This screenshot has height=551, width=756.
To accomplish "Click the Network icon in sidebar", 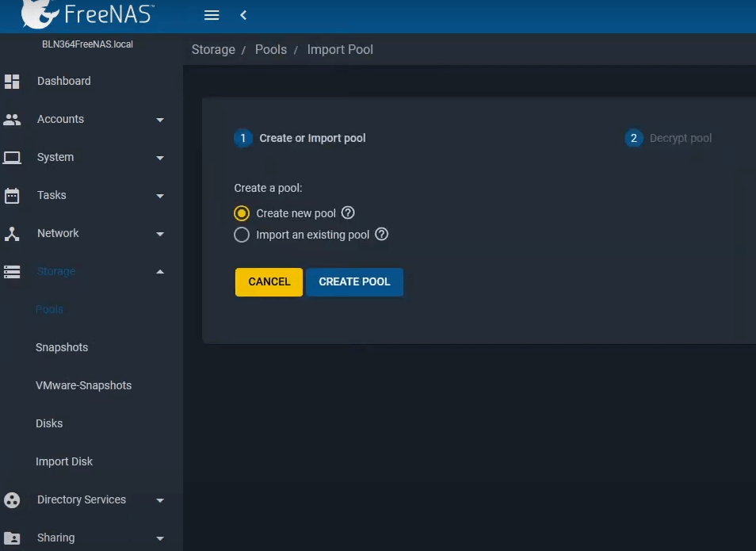I will 12,233.
